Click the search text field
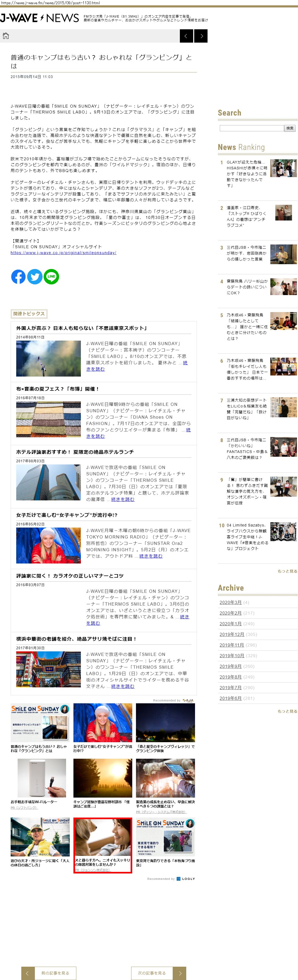The height and width of the screenshot is (980, 298). pyautogui.click(x=252, y=128)
